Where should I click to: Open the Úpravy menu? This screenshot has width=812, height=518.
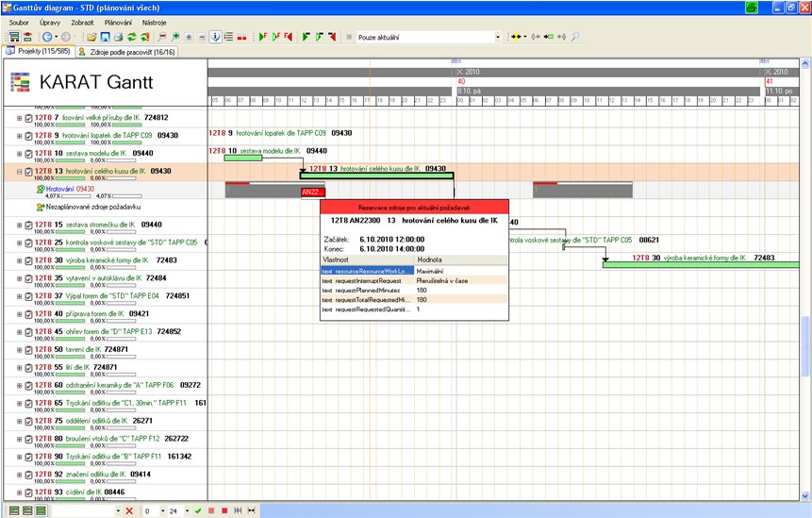click(50, 23)
